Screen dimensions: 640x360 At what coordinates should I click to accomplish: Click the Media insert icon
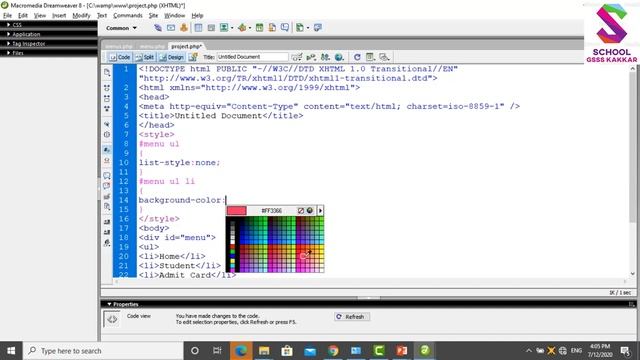[242, 28]
